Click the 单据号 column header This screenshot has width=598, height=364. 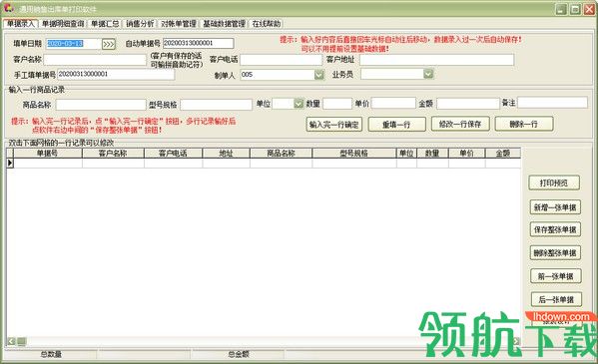pyautogui.click(x=48, y=154)
